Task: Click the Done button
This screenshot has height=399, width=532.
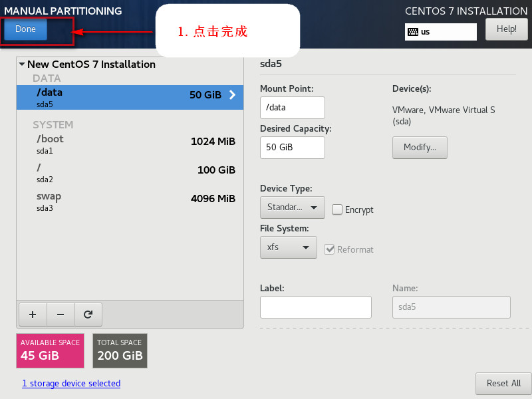Action: click(25, 29)
